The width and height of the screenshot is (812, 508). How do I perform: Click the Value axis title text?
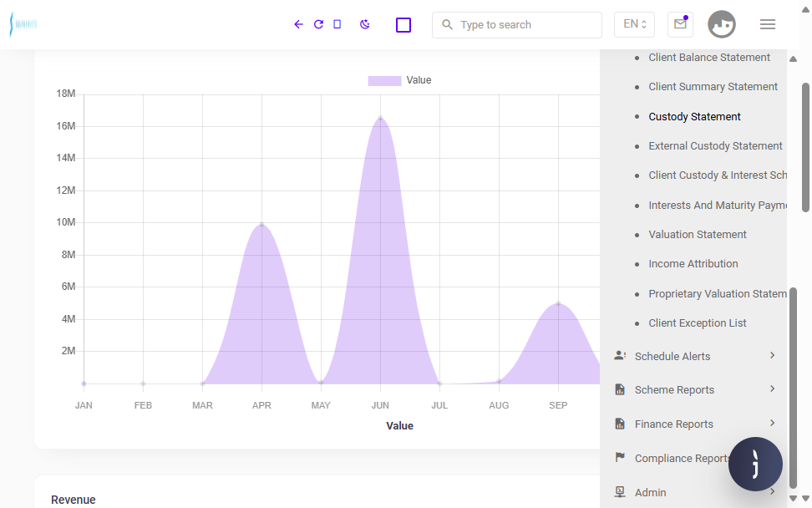click(x=400, y=425)
